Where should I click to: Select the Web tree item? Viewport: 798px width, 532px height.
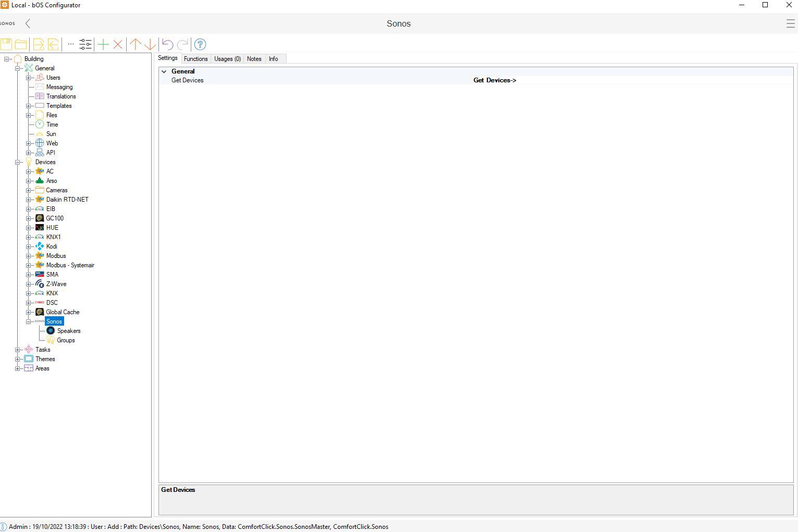tap(52, 143)
